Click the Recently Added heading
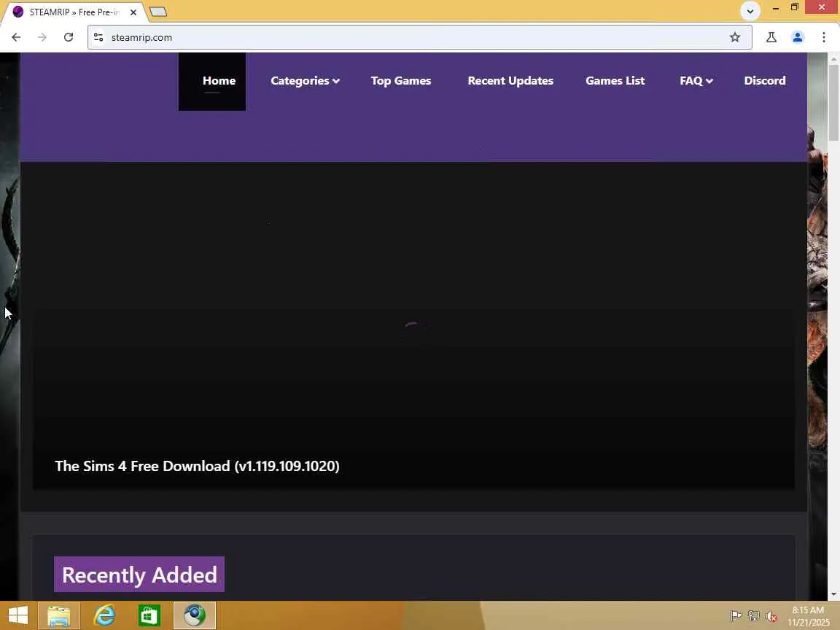 [139, 575]
